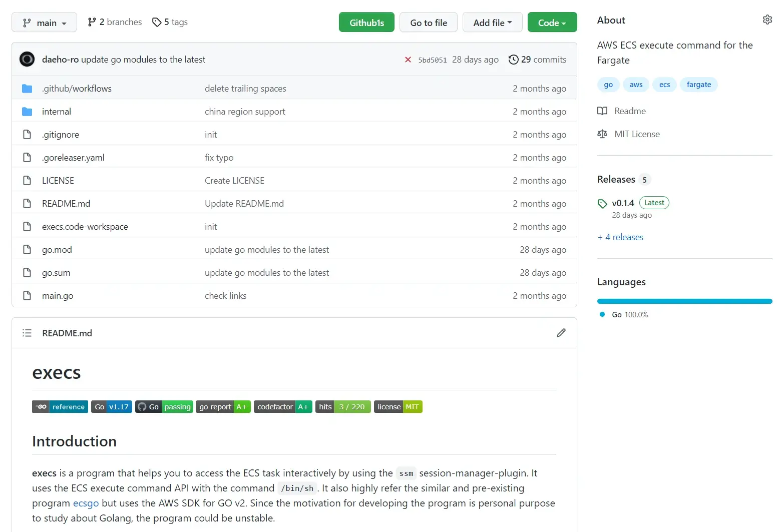This screenshot has height=532, width=783.
Task: View the 2 branches link
Action: (115, 22)
